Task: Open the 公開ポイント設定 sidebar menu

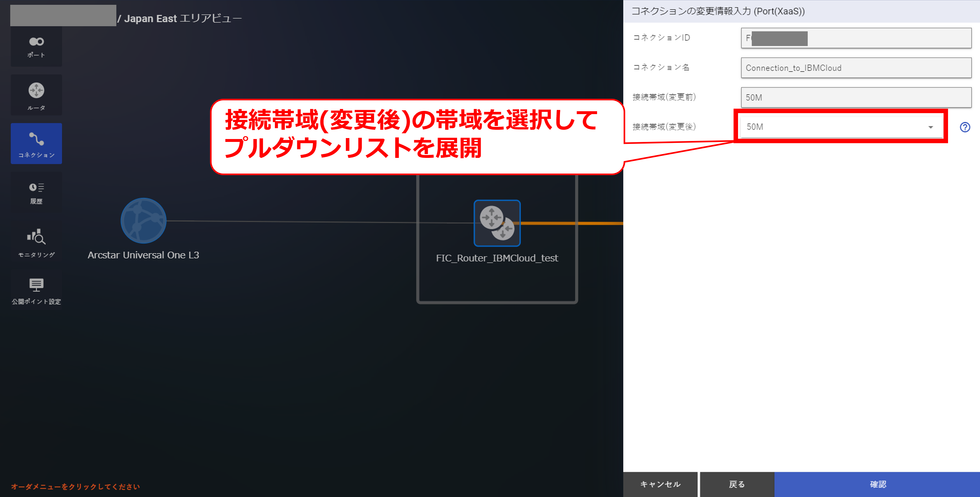Action: coord(36,291)
